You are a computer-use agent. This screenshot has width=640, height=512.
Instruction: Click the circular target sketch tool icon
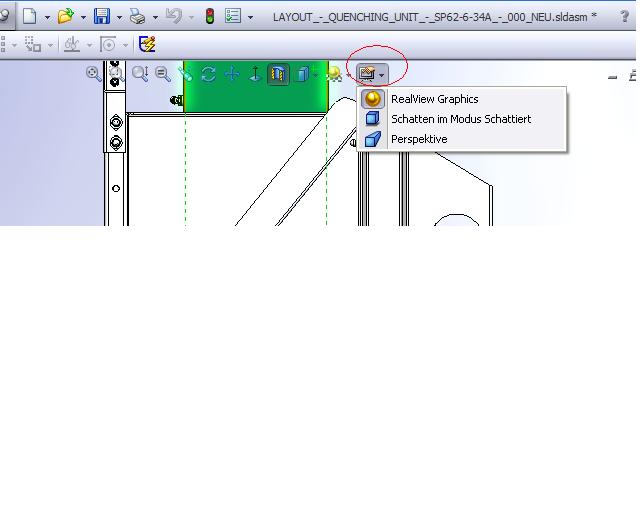pos(108,44)
